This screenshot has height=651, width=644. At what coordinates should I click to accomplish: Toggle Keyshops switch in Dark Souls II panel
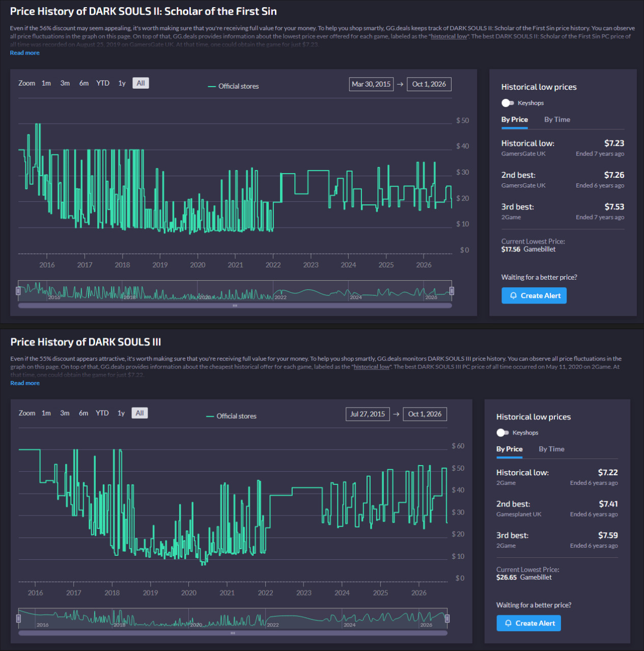coord(508,103)
